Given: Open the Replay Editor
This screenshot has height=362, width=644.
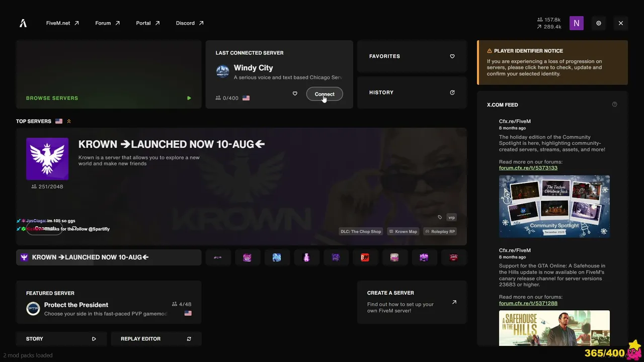Looking at the screenshot, I should [156, 339].
